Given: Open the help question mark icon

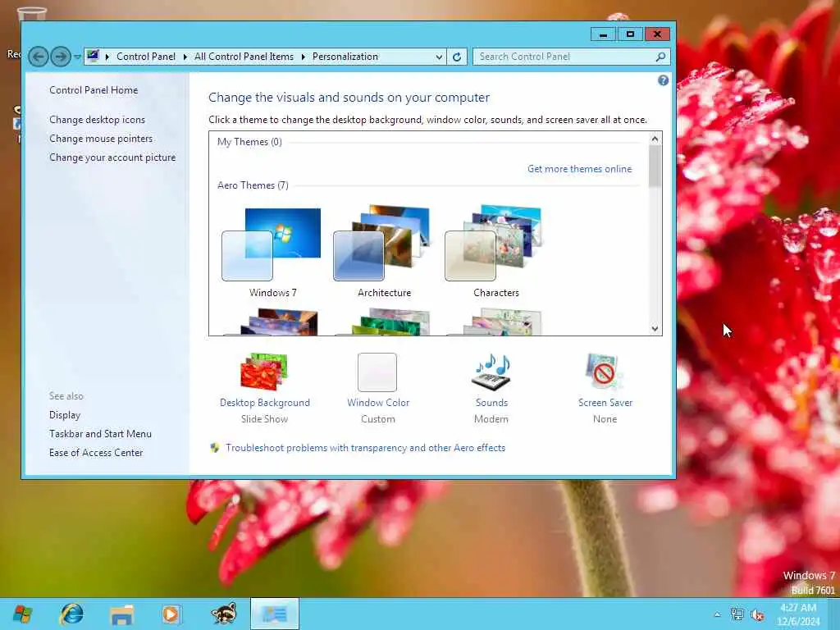Looking at the screenshot, I should tap(663, 80).
